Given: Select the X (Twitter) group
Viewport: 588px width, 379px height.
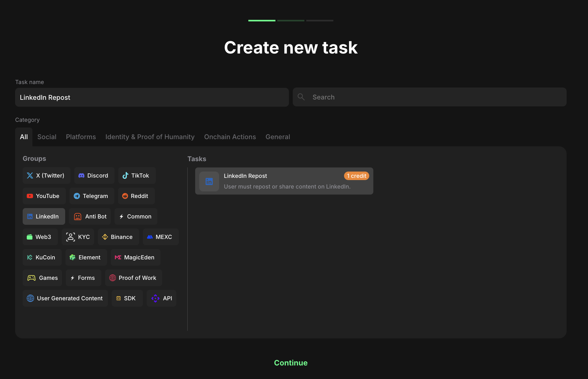Looking at the screenshot, I should pos(46,176).
